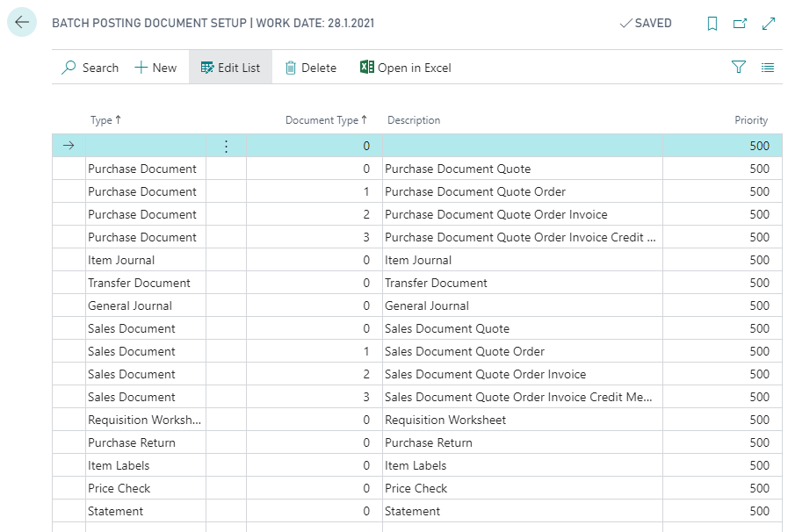Open page in new window icon
Viewport: 788px width, 532px height.
point(741,24)
